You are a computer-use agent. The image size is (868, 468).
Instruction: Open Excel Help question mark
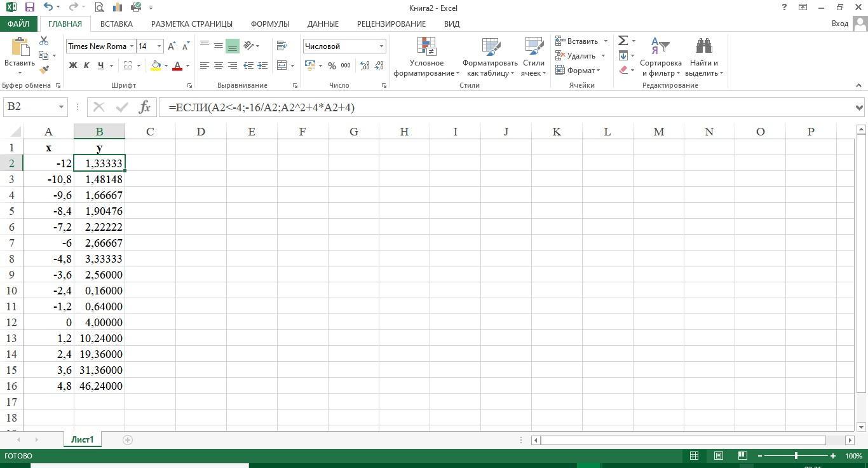point(784,8)
